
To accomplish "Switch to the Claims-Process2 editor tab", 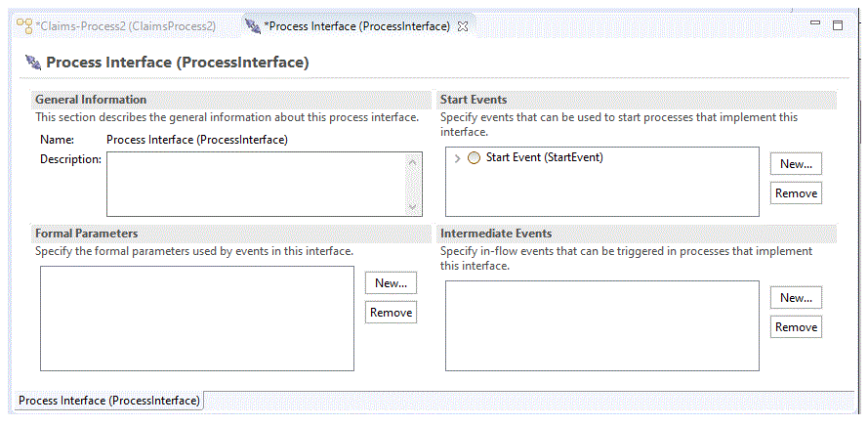I will click(x=125, y=26).
